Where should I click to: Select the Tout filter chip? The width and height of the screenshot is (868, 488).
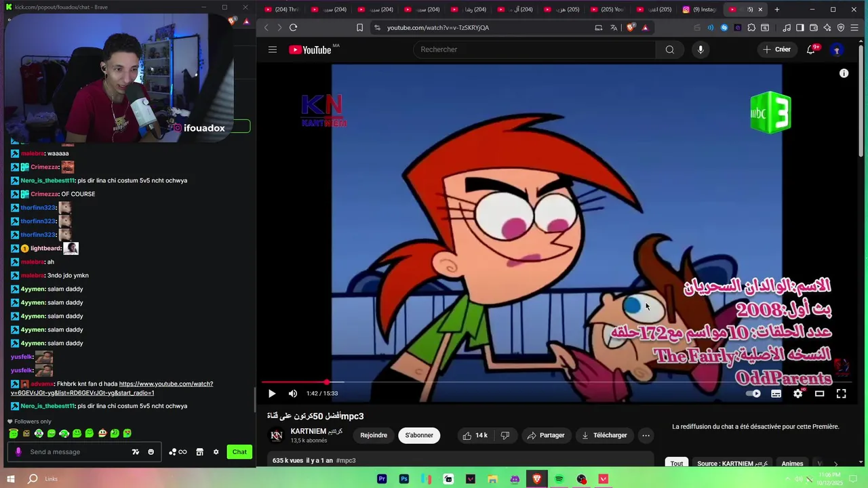point(677,464)
